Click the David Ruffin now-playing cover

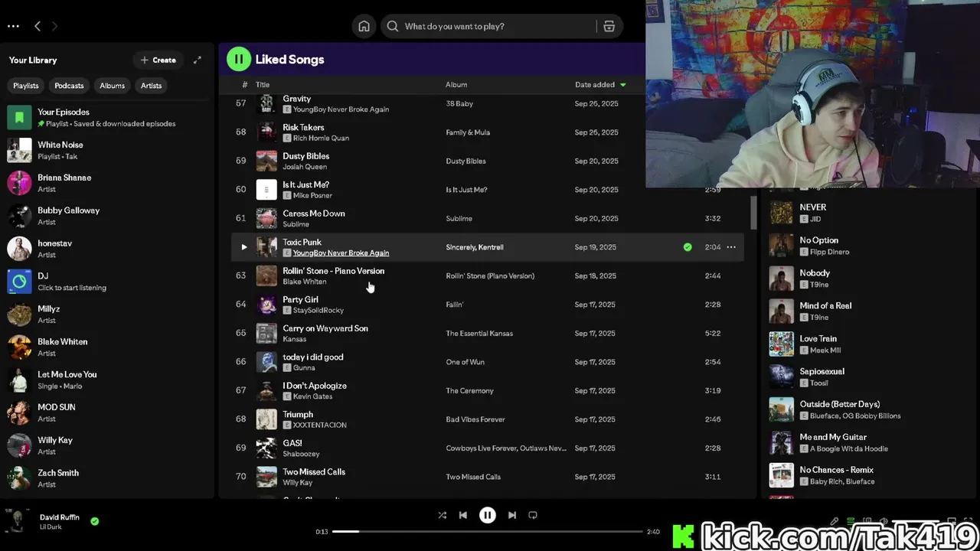pos(17,521)
